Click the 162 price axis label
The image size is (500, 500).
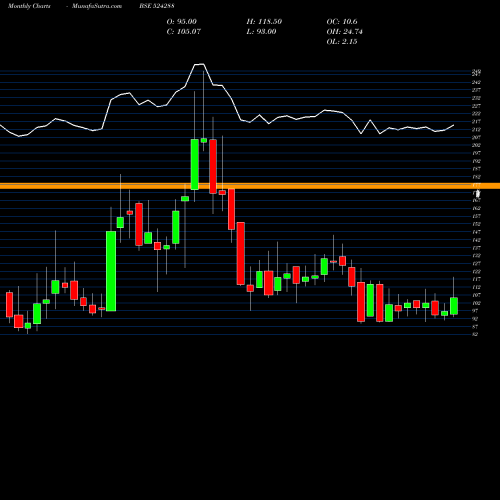click(x=476, y=208)
